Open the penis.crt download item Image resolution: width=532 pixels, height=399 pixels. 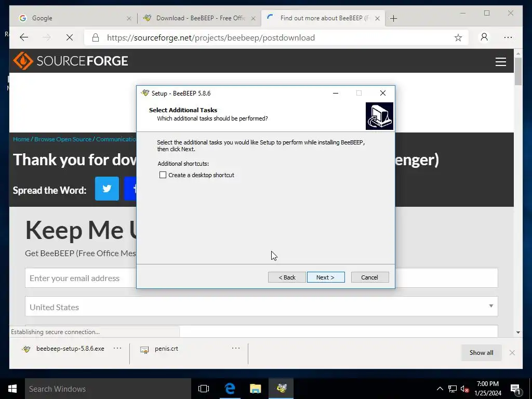159,349
